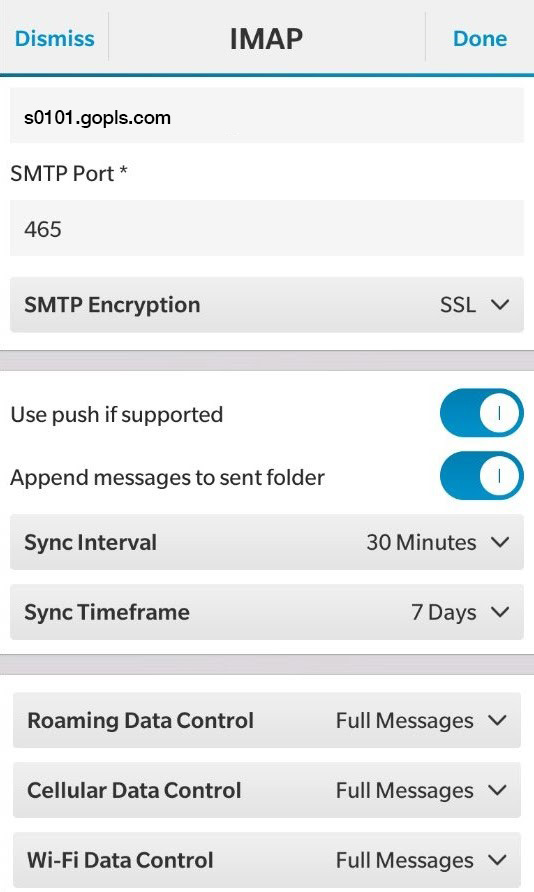Click the chevron in the Cellular Data Control row

pos(497,790)
